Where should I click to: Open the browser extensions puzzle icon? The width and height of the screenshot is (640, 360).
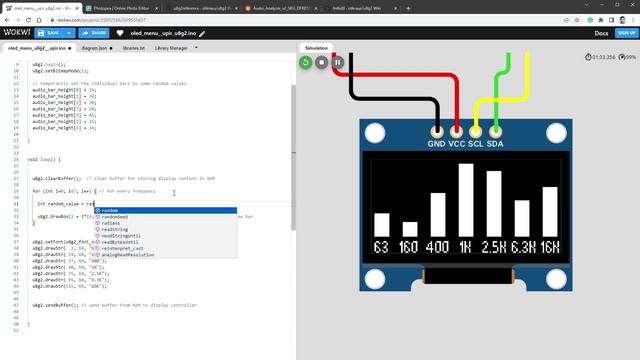point(601,20)
